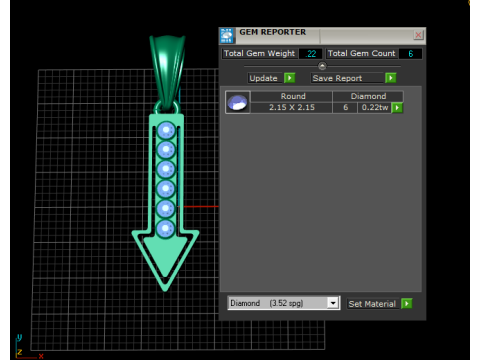Click the 'Total Gem Count' label
This screenshot has width=480, height=360.
pyautogui.click(x=361, y=54)
